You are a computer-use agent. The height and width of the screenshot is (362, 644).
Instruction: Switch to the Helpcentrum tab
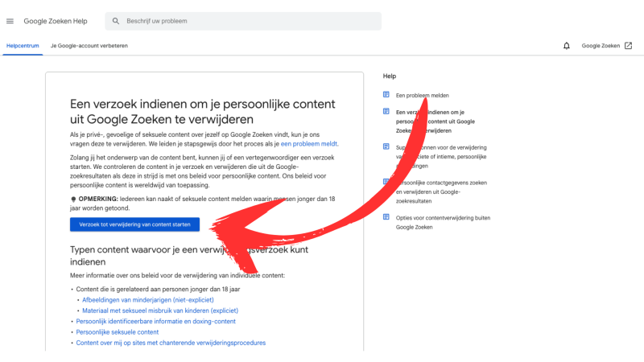coord(23,46)
